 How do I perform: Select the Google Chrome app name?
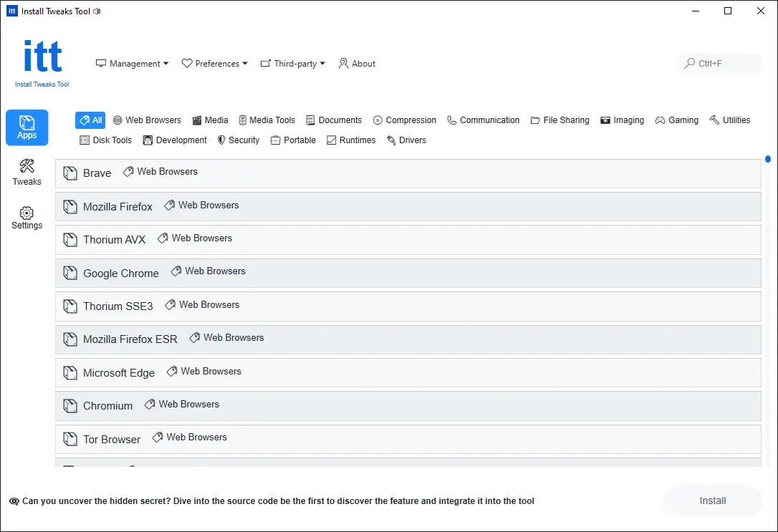[121, 274]
